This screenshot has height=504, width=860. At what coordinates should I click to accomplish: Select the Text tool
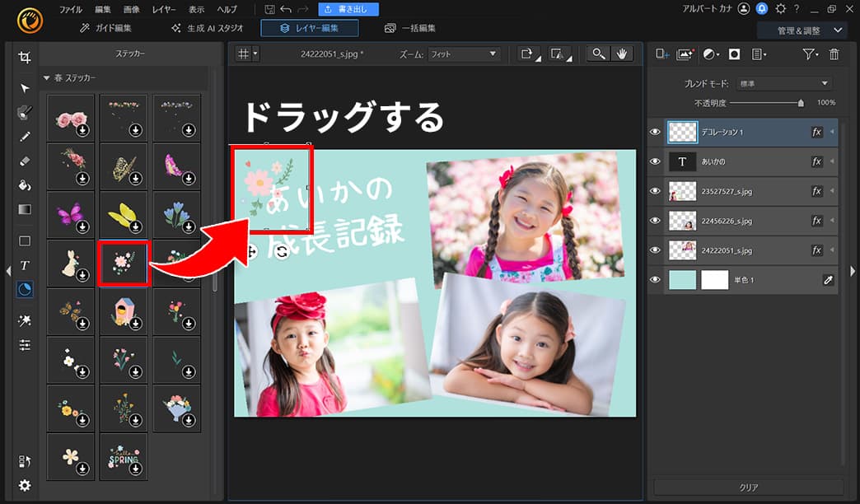pos(25,264)
